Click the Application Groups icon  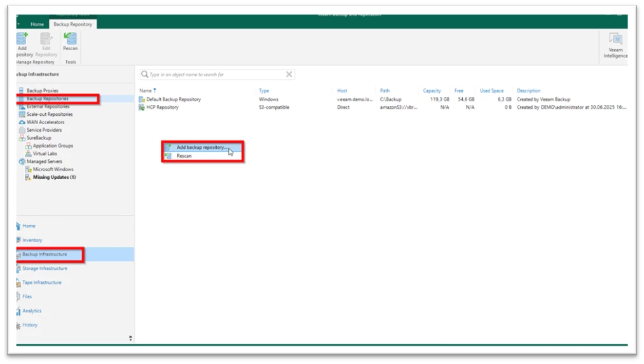click(x=28, y=146)
